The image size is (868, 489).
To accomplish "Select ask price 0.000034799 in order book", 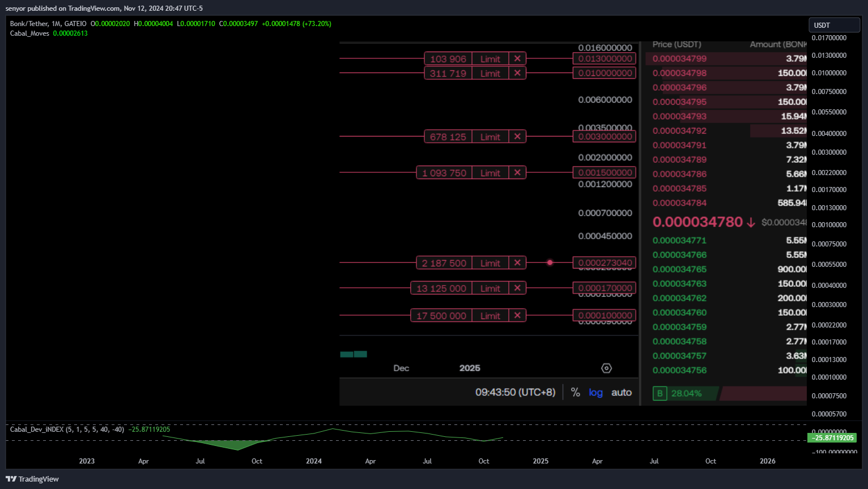I will point(679,59).
